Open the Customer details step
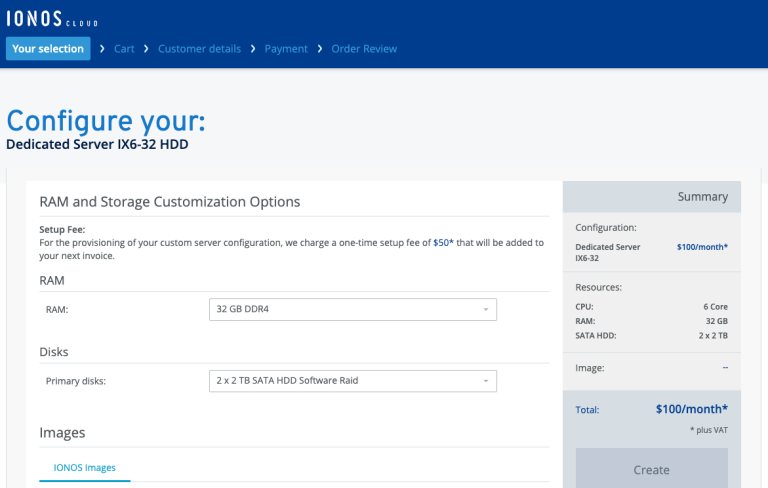The image size is (768, 488). pos(198,49)
